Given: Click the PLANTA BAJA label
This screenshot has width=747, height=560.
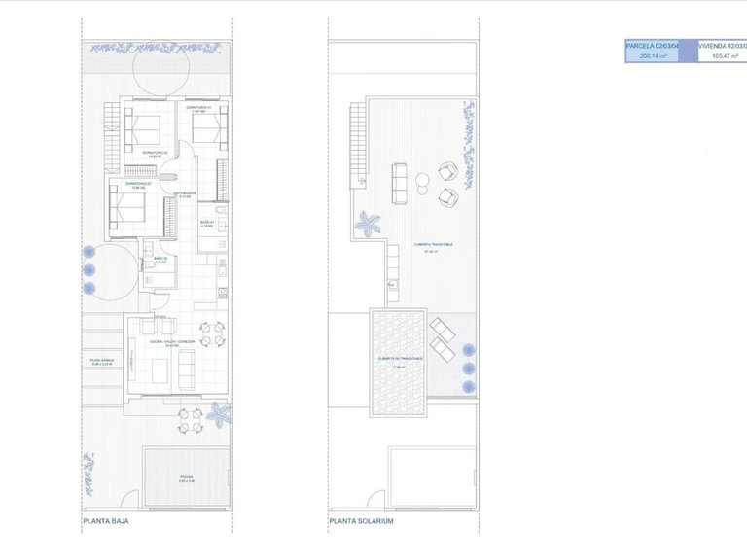Looking at the screenshot, I should (106, 521).
